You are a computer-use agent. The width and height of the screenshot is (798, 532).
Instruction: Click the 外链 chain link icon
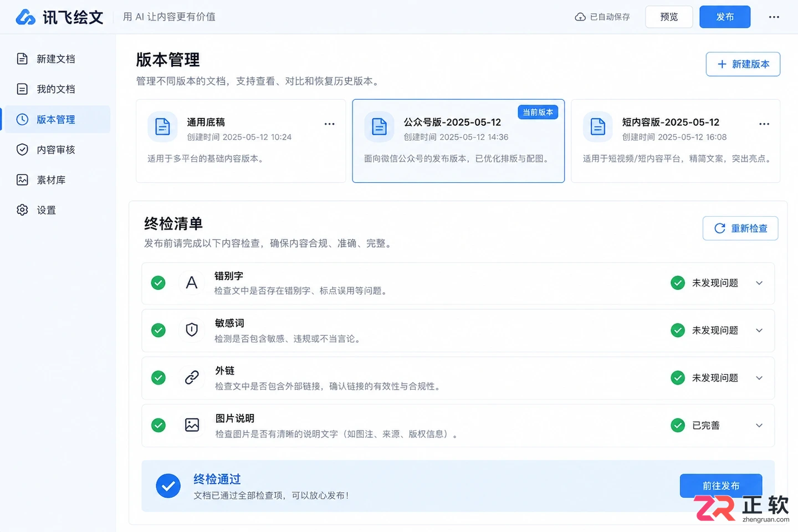click(x=192, y=377)
